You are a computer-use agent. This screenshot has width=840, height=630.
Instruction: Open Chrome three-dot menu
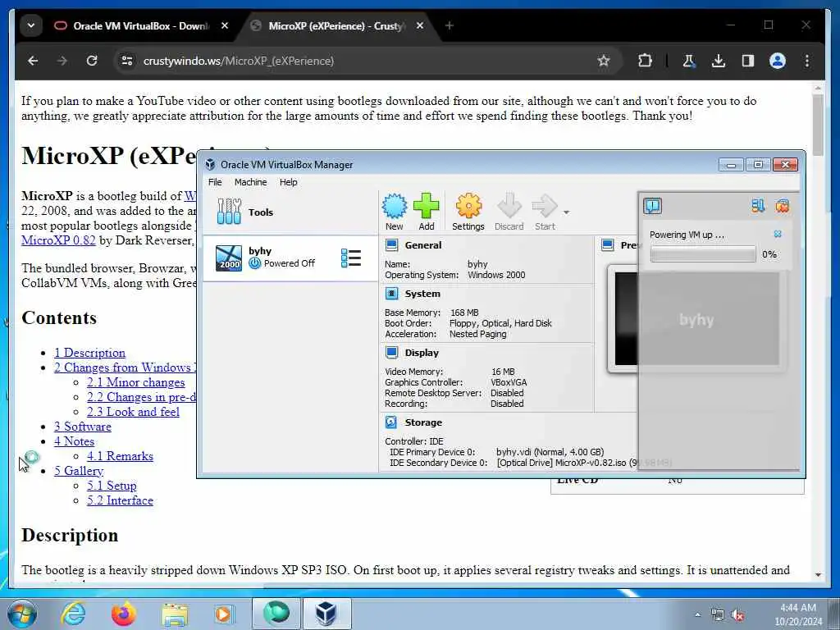coord(807,61)
